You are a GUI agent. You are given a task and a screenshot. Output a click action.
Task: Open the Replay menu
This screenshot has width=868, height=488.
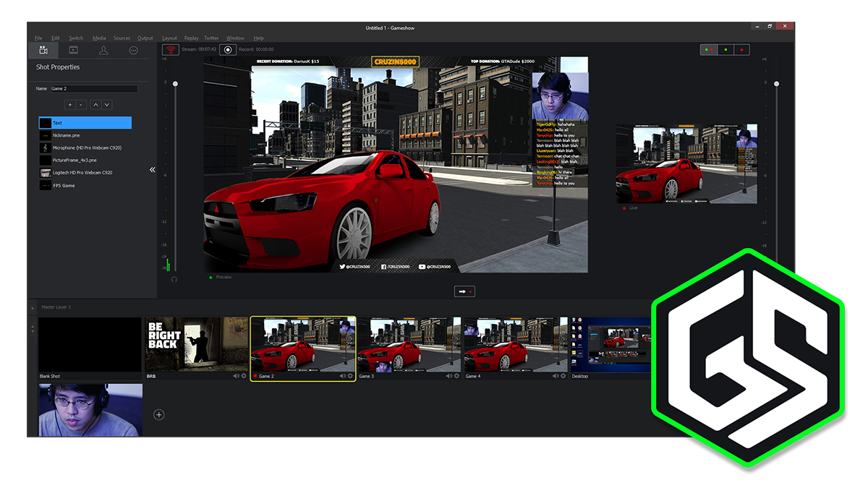pos(191,38)
